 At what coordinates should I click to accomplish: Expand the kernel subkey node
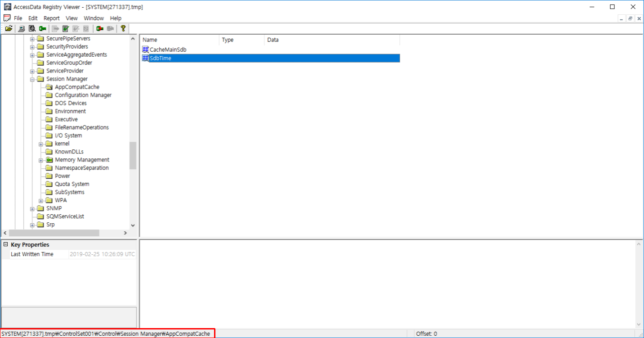(41, 144)
